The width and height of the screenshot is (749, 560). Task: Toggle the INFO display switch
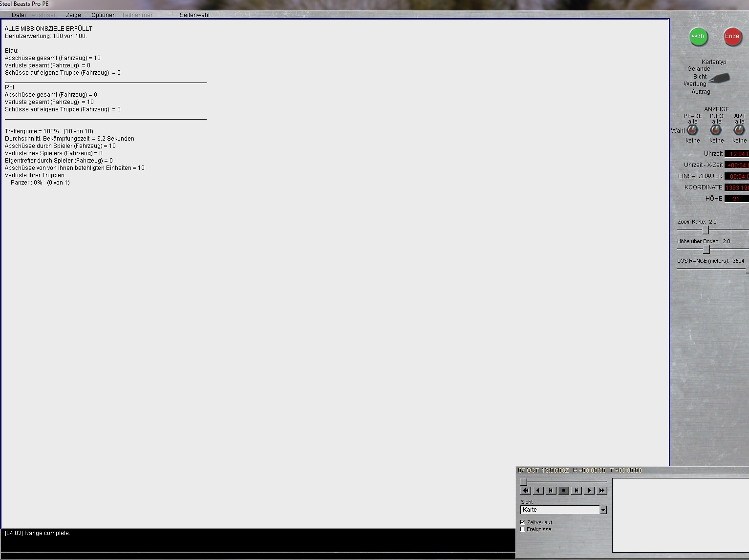point(716,130)
